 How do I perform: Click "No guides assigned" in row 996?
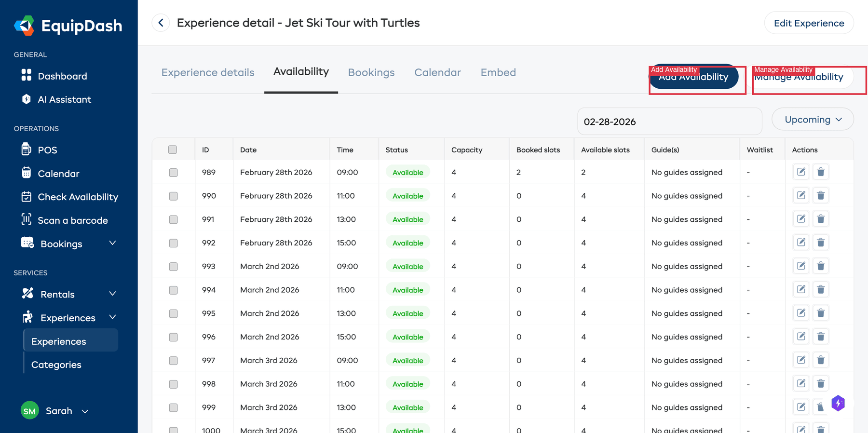click(687, 337)
